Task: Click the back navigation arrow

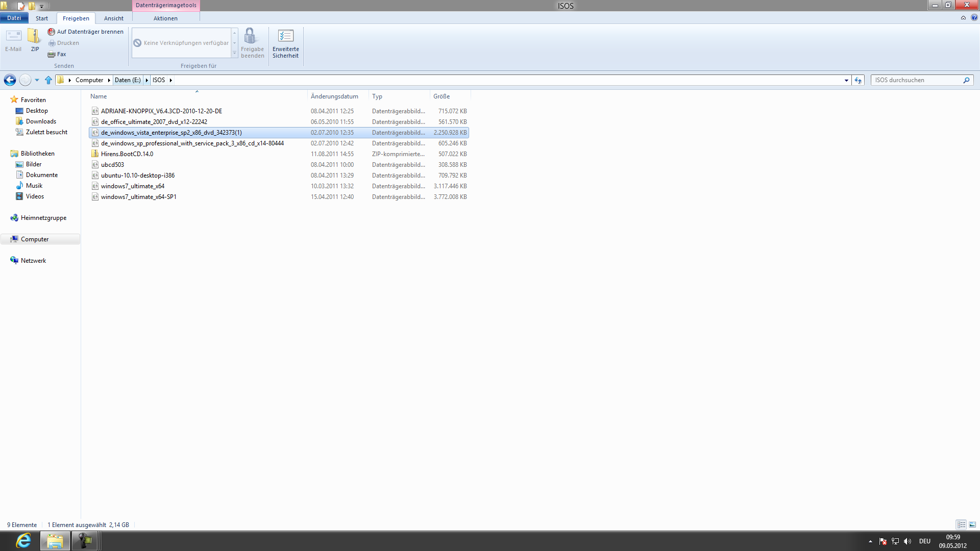Action: click(10, 80)
